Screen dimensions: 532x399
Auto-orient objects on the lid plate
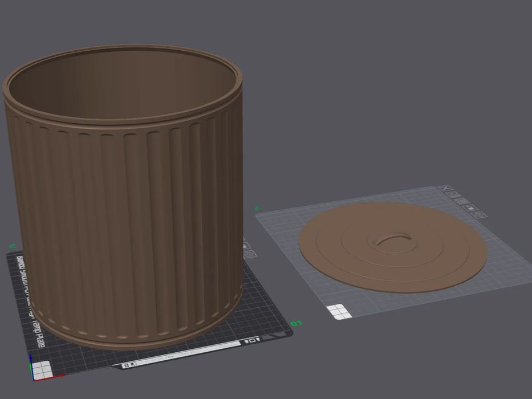[x=453, y=195]
